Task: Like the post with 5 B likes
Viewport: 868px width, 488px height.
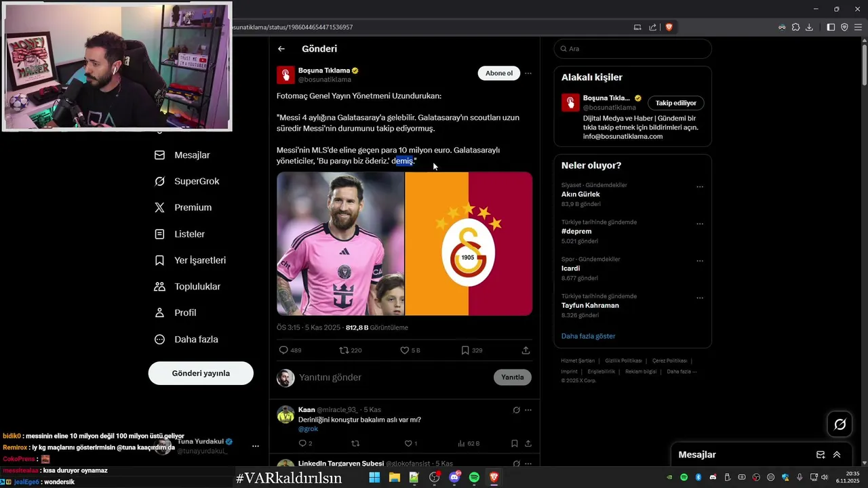Action: click(404, 350)
